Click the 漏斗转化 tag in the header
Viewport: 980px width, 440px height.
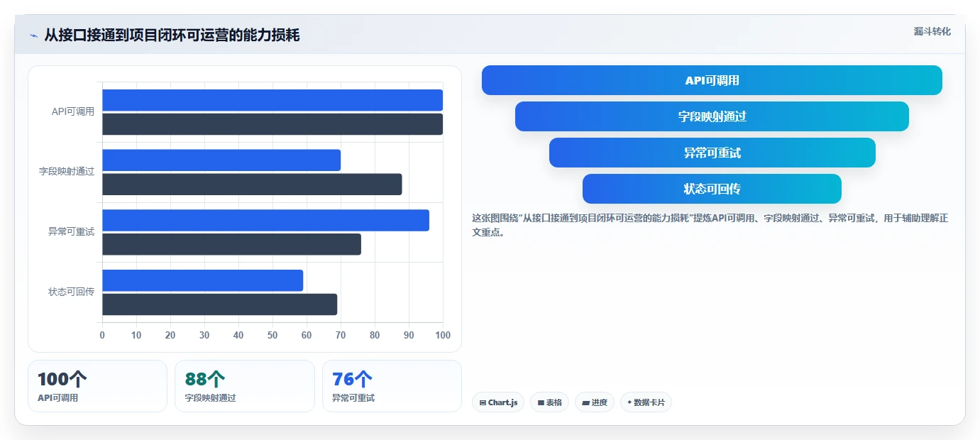[x=932, y=32]
